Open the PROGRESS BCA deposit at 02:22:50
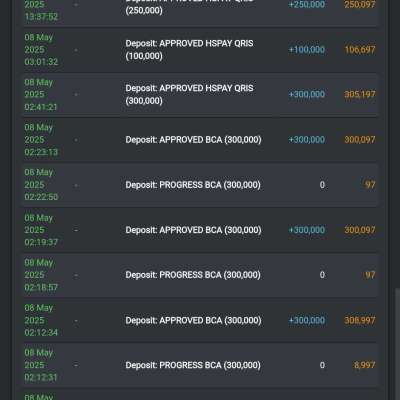Image resolution: width=400 pixels, height=400 pixels. [x=193, y=185]
